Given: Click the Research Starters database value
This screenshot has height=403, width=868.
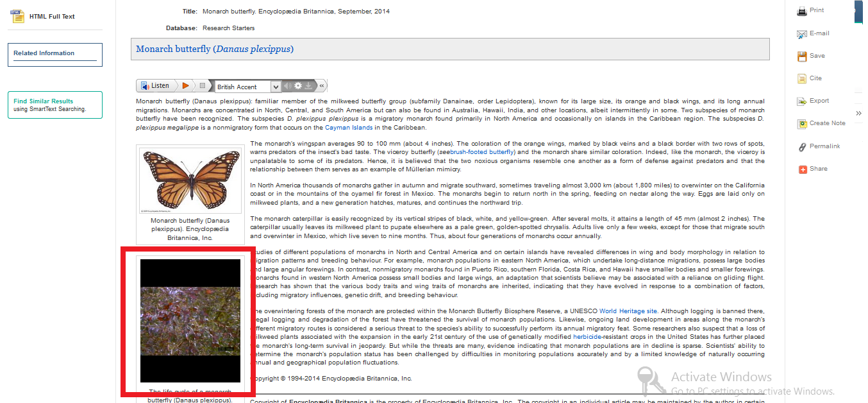Looking at the screenshot, I should [x=228, y=28].
